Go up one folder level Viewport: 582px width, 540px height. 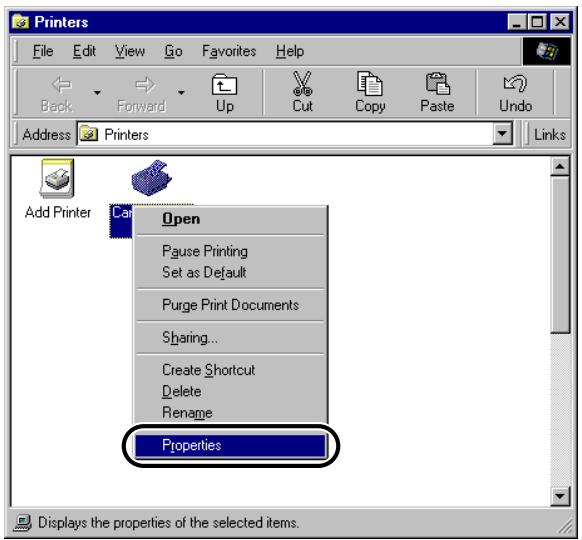click(x=225, y=93)
